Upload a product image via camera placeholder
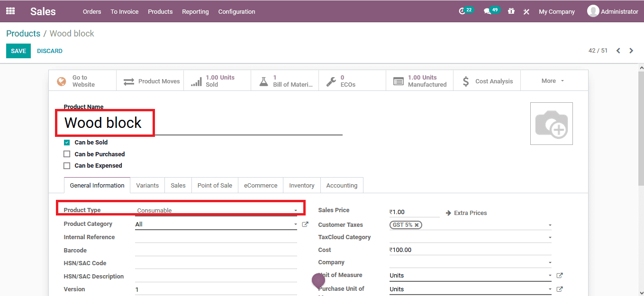The image size is (644, 296). coord(551,124)
